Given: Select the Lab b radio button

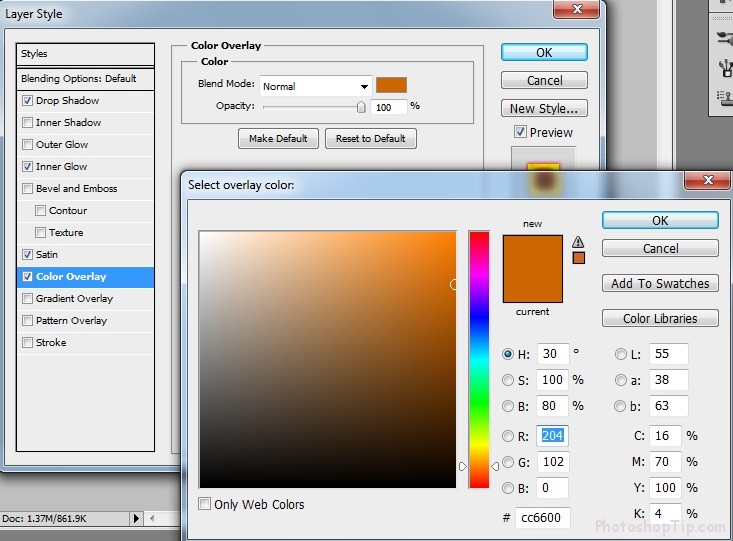Looking at the screenshot, I should click(x=620, y=406).
